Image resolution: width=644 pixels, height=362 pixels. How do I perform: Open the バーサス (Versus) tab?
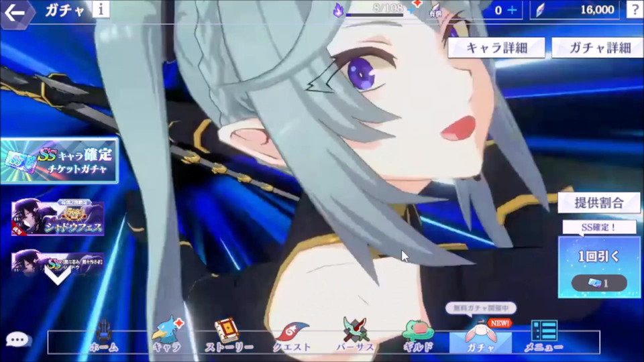click(x=355, y=335)
